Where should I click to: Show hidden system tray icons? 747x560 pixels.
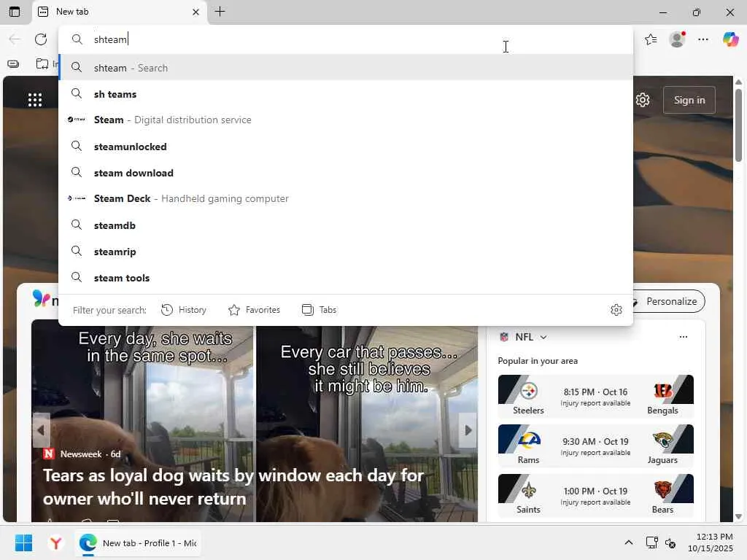click(629, 542)
